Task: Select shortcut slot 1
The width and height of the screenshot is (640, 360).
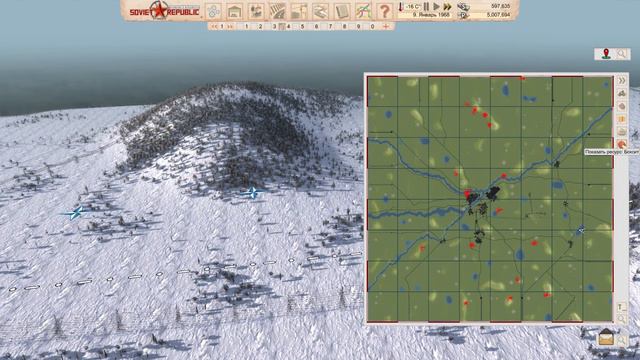Action: [x=247, y=27]
